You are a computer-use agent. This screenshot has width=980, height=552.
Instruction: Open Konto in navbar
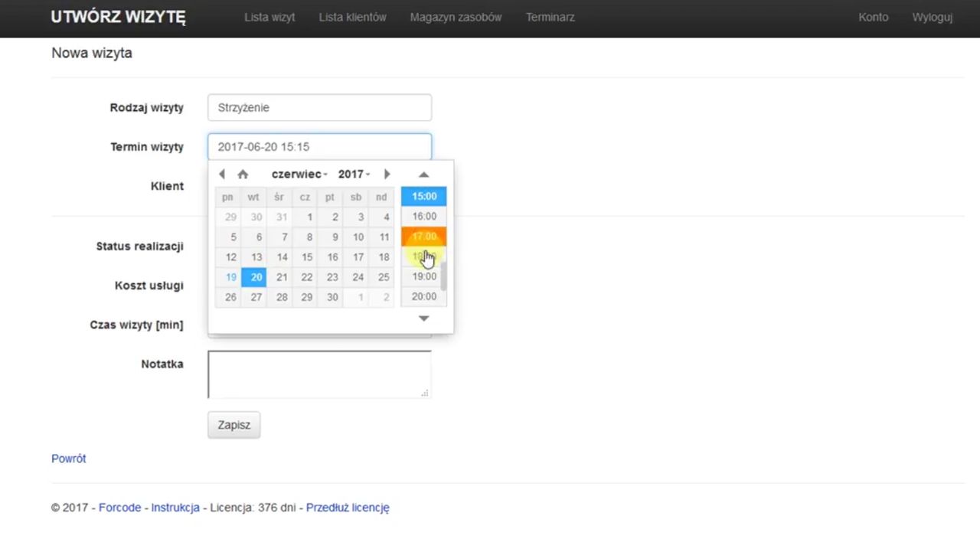click(x=873, y=17)
